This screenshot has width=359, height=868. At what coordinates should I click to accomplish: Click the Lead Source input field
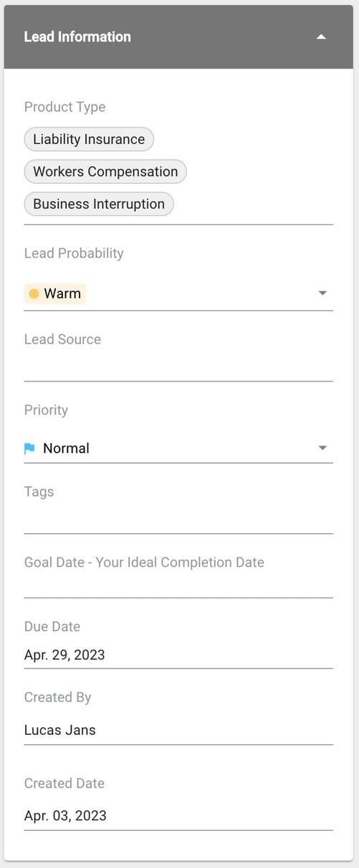(x=178, y=367)
